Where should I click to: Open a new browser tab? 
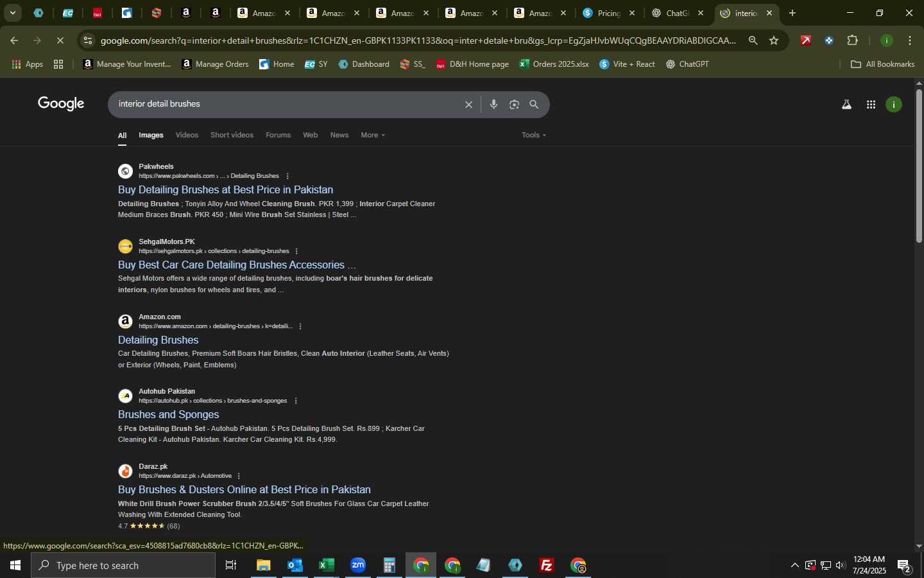point(792,13)
